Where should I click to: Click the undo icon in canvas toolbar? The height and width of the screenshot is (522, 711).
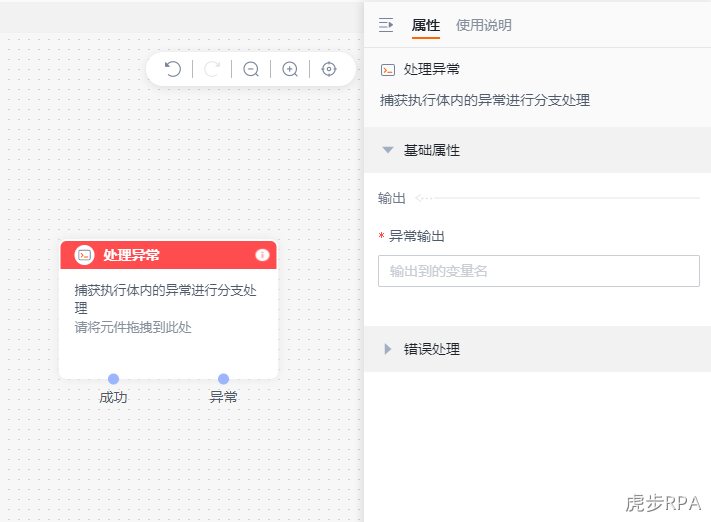pos(172,69)
